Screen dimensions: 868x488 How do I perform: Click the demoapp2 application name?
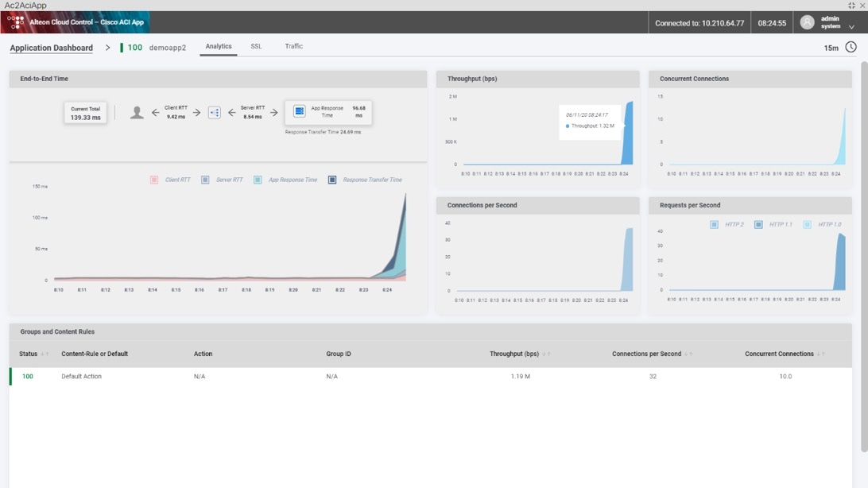coord(168,48)
